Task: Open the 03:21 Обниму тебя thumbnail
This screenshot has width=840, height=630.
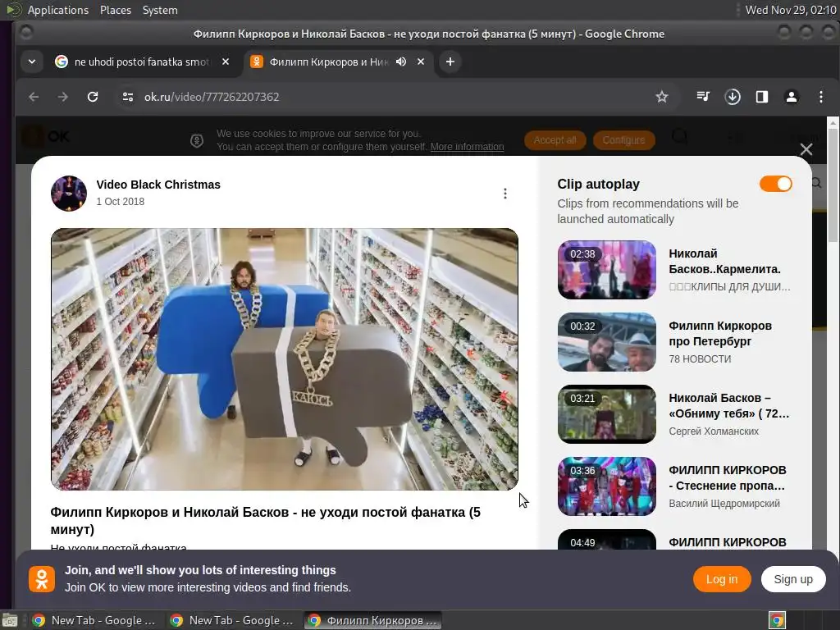Action: click(x=606, y=414)
